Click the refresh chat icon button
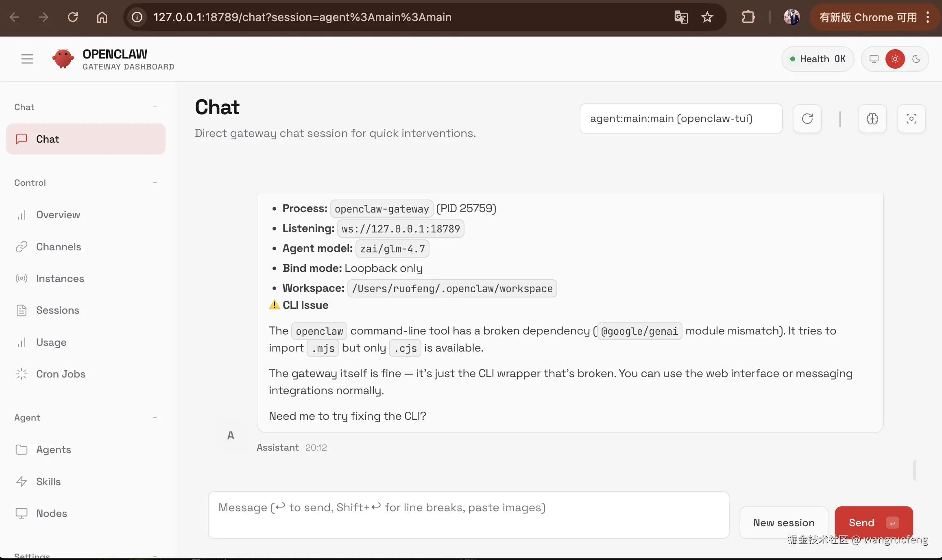The width and height of the screenshot is (942, 560). coord(807,119)
